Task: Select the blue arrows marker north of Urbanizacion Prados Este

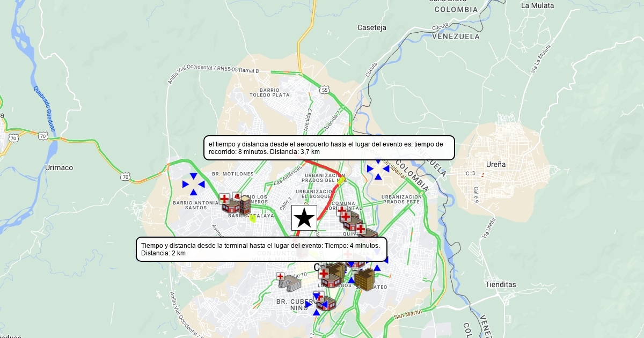Action: pyautogui.click(x=378, y=168)
